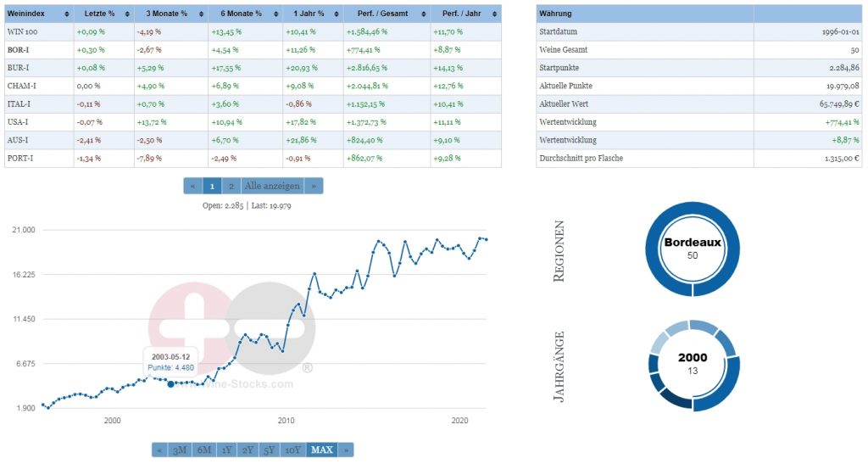Viewport: 868px width, 475px height.
Task: Set chart period to 5Y
Action: coord(270,450)
